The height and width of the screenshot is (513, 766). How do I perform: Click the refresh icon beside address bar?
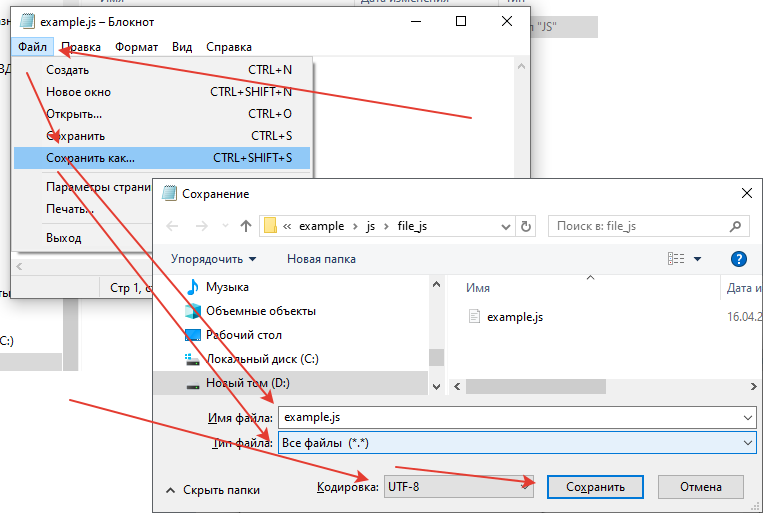[528, 226]
